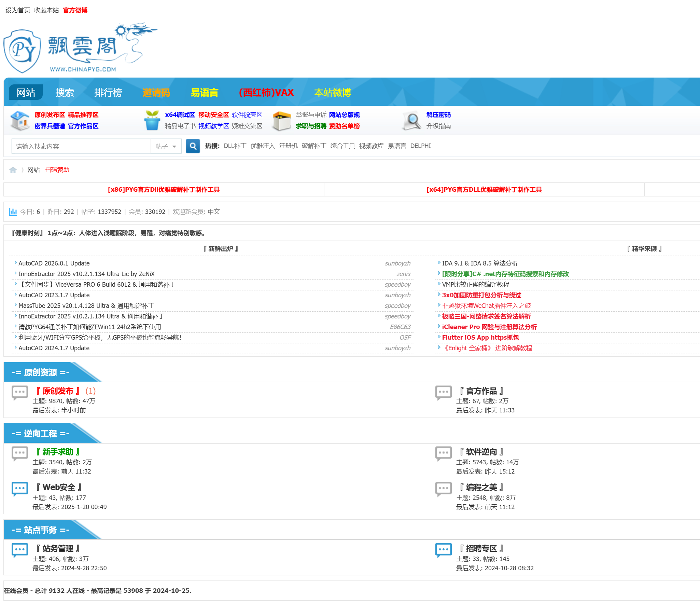The image size is (700, 601).
Task: Expand the AutoCAD 2026.0.1 Update arrow
Action: click(x=15, y=263)
